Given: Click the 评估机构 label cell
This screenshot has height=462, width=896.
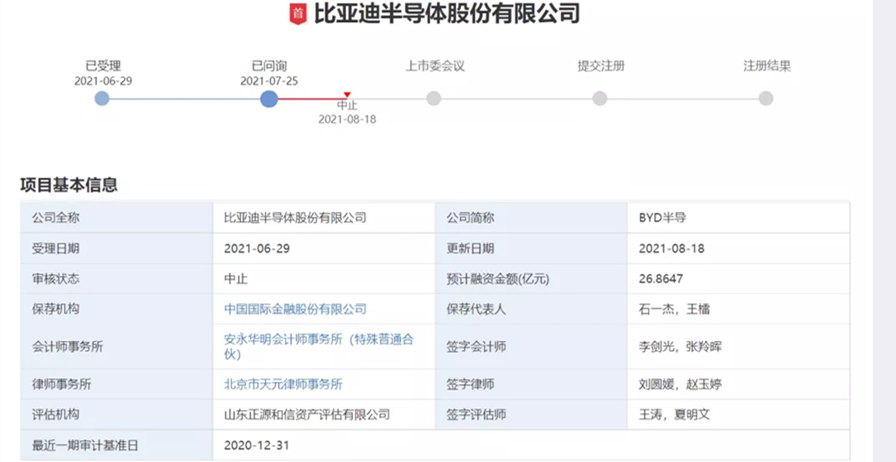Looking at the screenshot, I should click(x=117, y=415).
